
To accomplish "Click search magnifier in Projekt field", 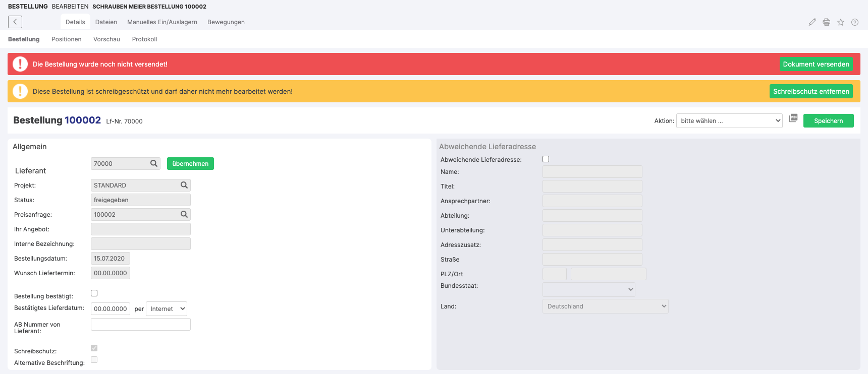I will point(184,185).
